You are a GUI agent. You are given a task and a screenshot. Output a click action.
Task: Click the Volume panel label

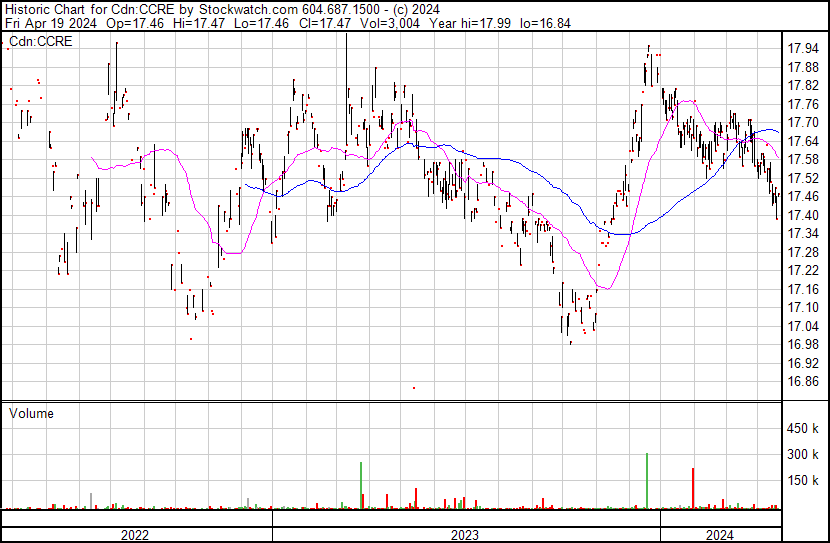[31, 413]
